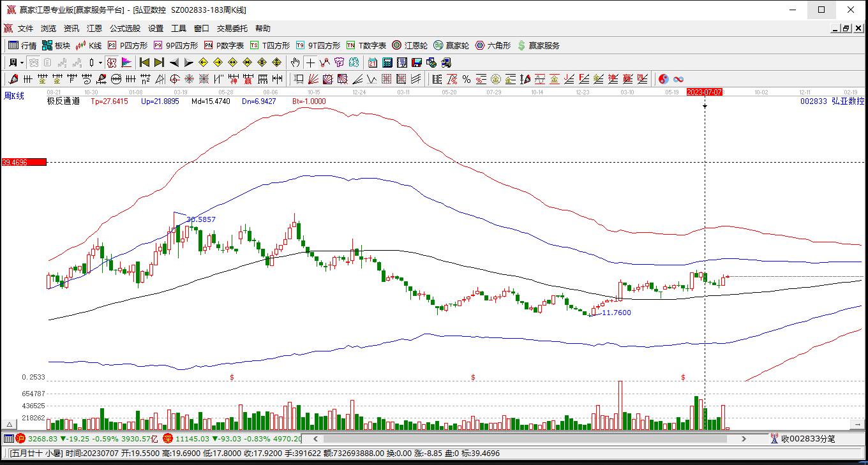Click the pink flag icon
The height and width of the screenshot is (465, 868).
[126, 63]
